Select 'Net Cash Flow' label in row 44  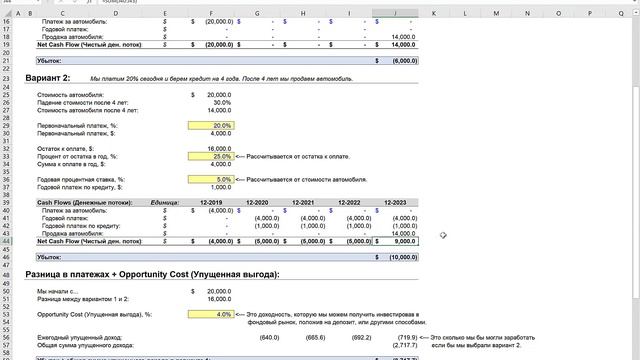[89, 241]
